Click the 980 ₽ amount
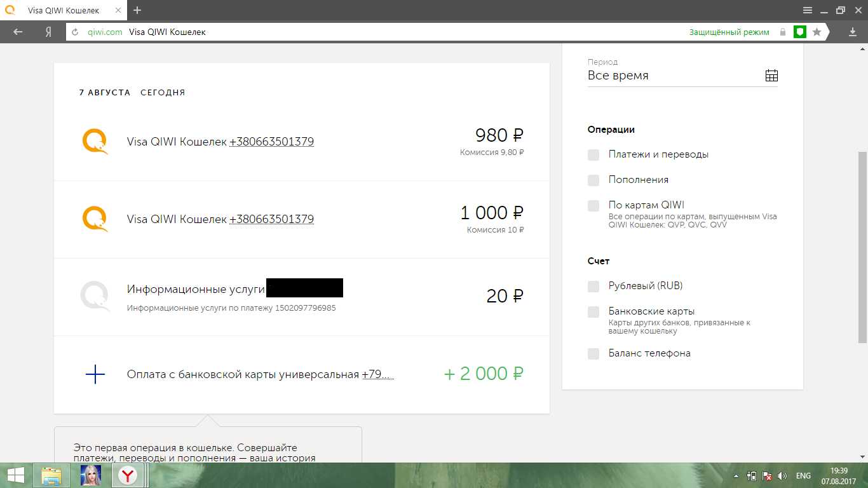 [499, 135]
